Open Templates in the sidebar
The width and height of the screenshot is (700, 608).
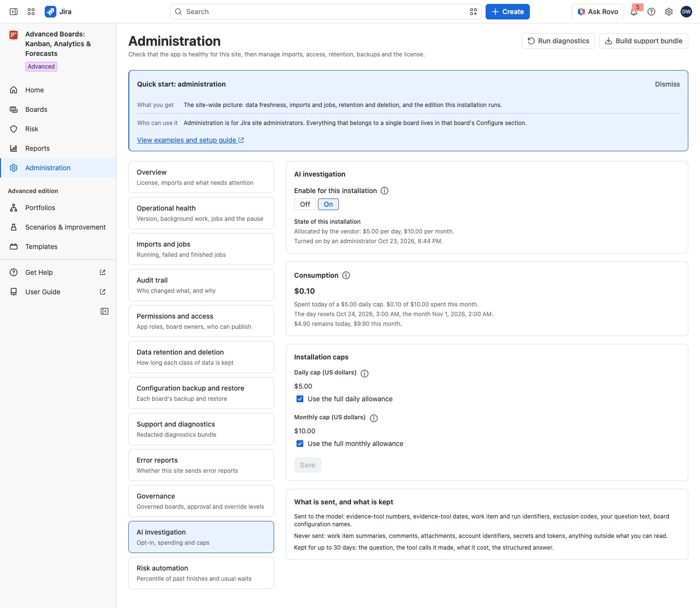(x=58, y=247)
